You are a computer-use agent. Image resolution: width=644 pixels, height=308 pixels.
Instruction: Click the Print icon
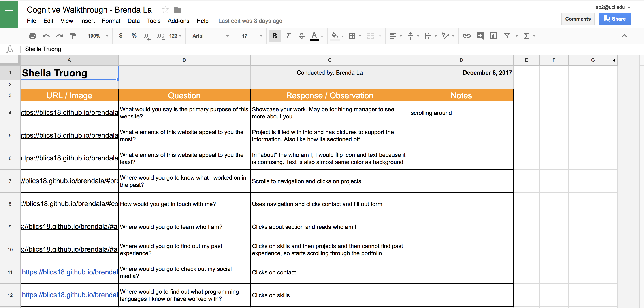tap(32, 36)
